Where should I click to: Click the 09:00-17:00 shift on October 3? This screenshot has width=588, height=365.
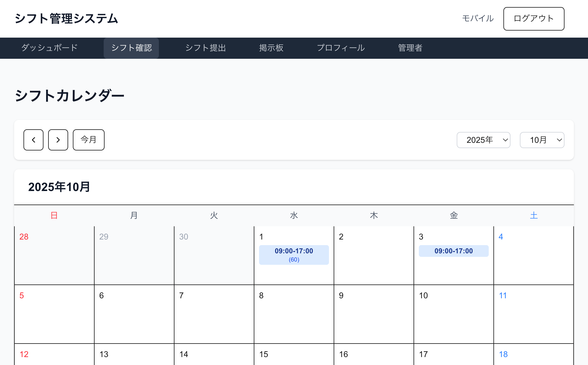click(453, 251)
